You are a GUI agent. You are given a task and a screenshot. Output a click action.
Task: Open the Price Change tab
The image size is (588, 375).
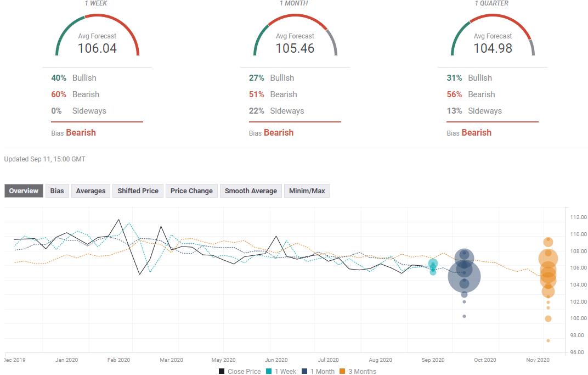point(191,191)
